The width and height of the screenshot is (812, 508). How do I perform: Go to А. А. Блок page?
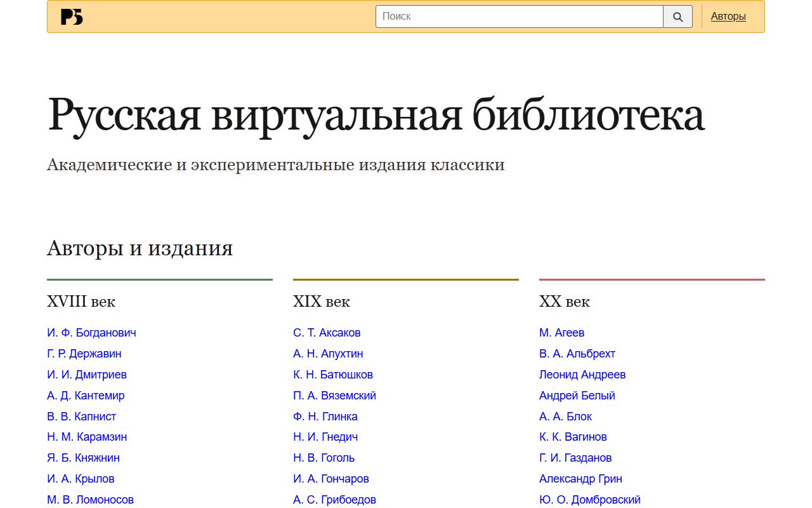coord(565,417)
